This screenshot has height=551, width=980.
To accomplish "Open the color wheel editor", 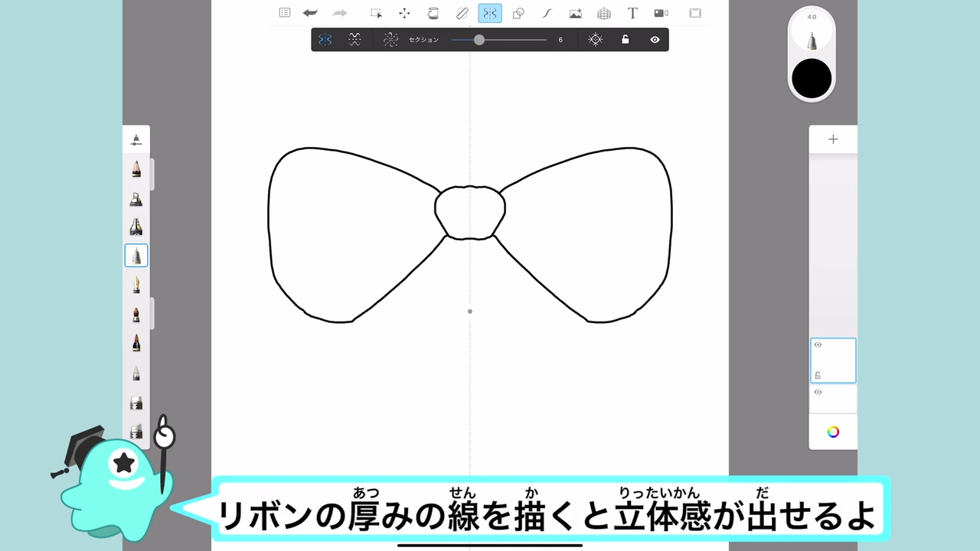I will tap(833, 432).
